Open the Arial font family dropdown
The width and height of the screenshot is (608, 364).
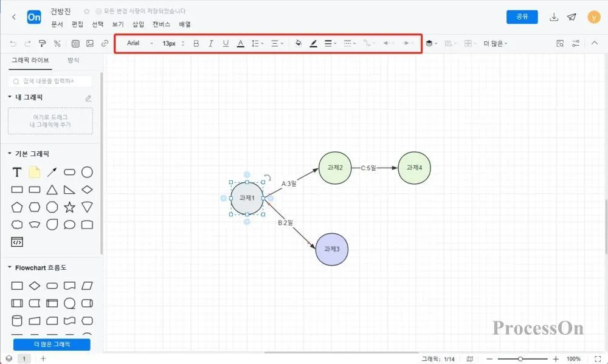[140, 43]
